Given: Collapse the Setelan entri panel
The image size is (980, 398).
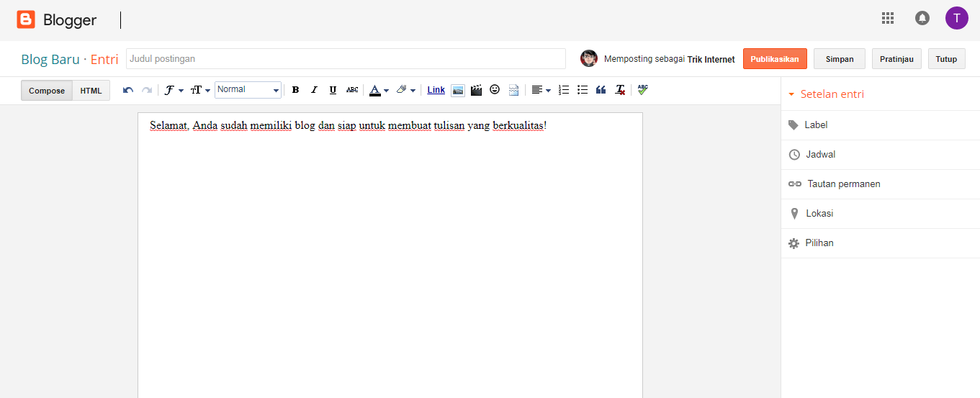Looking at the screenshot, I should click(826, 94).
